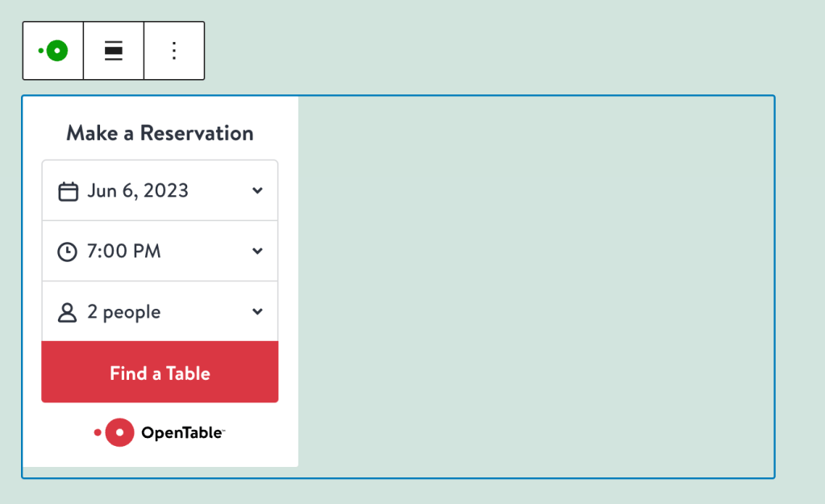Viewport: 825px width, 504px height.
Task: Select the 2 people party size text
Action: point(124,312)
